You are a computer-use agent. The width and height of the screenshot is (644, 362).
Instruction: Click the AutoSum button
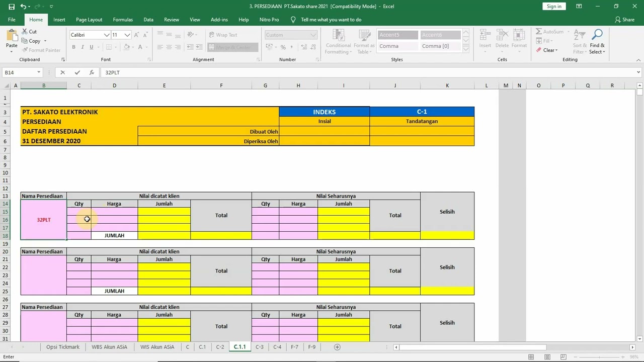549,32
